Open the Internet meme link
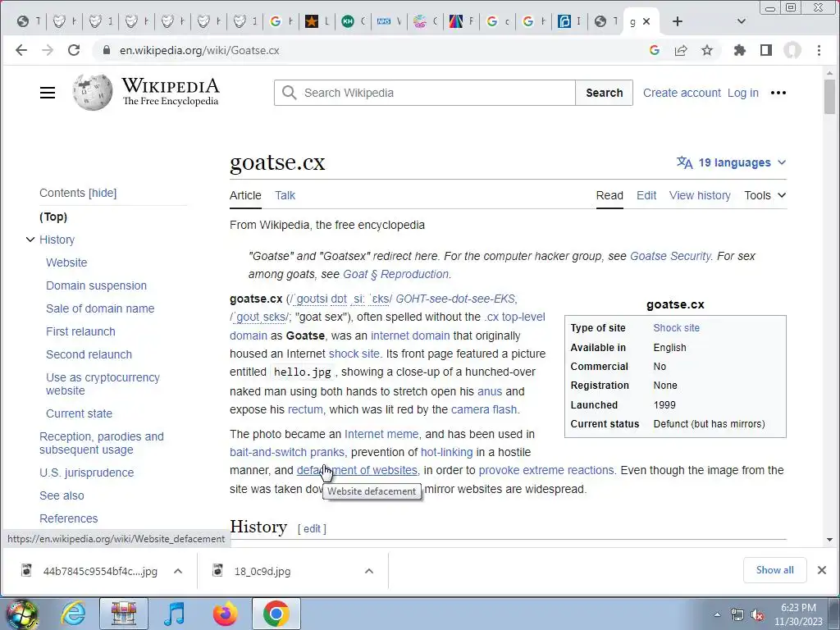This screenshot has height=630, width=840. coord(381,434)
